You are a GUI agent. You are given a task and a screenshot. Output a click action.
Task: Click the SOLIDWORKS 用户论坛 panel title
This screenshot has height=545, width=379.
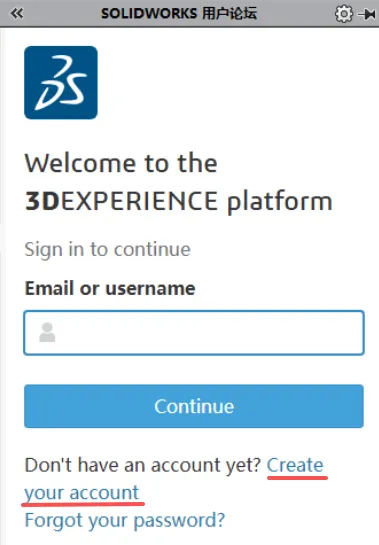pyautogui.click(x=179, y=14)
